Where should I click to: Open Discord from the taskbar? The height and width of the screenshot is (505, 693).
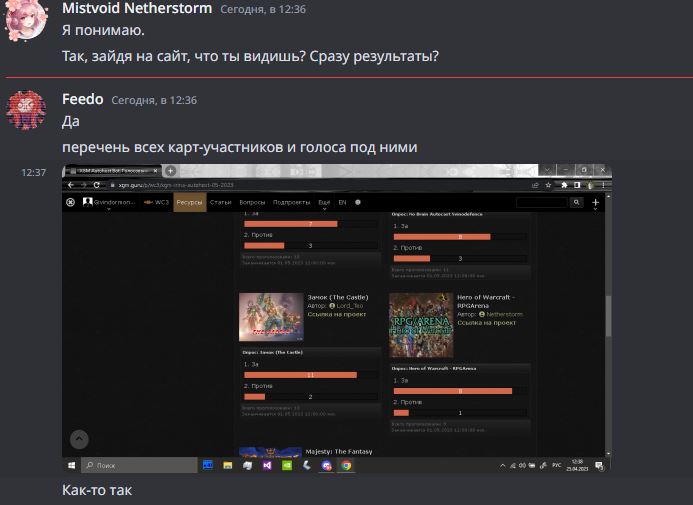327,465
